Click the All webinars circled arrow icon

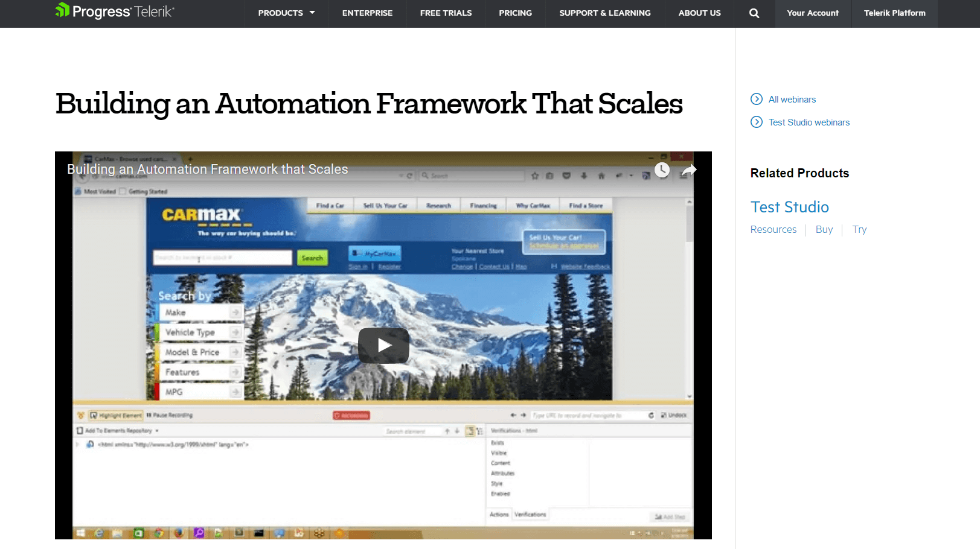click(x=757, y=99)
